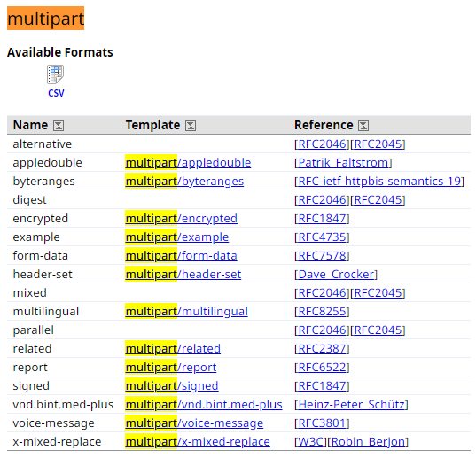Open the multipart/multilingual template
The width and height of the screenshot is (476, 458).
tap(187, 312)
